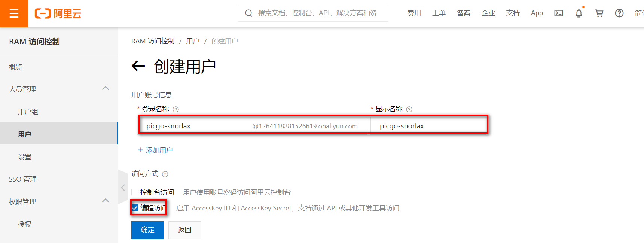Image resolution: width=644 pixels, height=243 pixels.
Task: Click the top search box
Action: pyautogui.click(x=313, y=13)
